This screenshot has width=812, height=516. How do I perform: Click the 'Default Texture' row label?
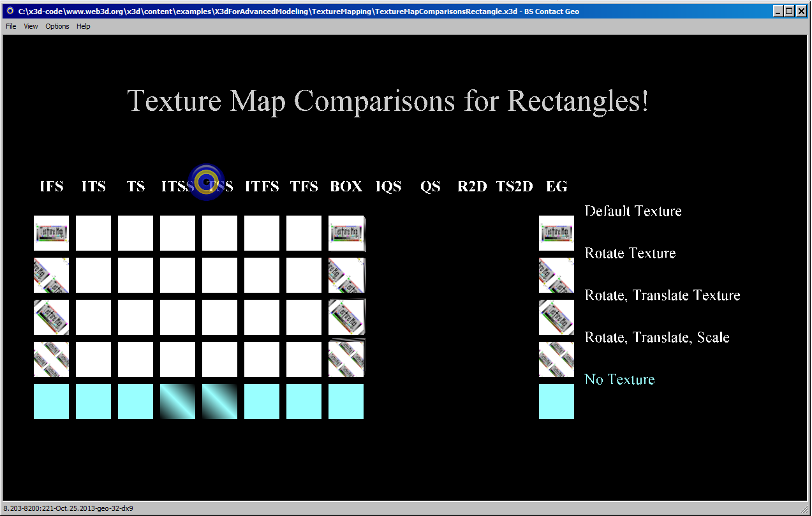(633, 211)
